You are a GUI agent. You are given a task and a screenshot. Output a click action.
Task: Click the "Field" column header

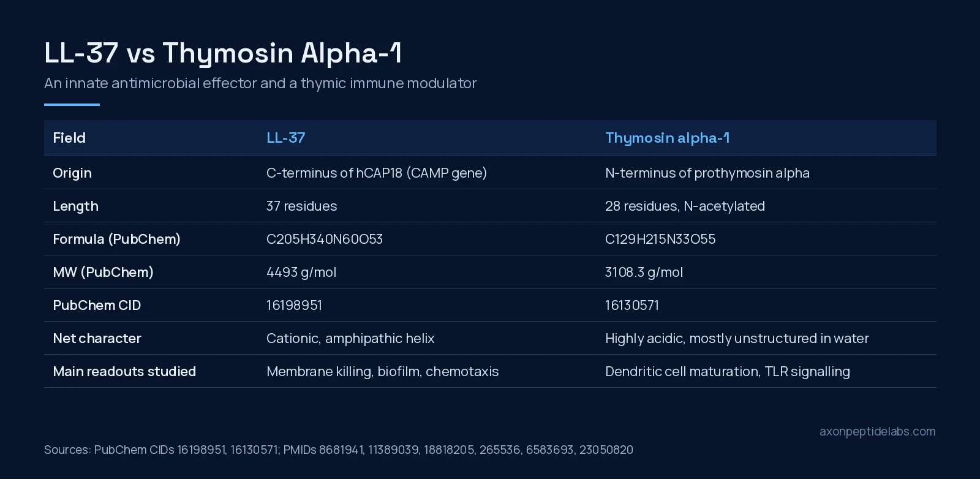(69, 138)
